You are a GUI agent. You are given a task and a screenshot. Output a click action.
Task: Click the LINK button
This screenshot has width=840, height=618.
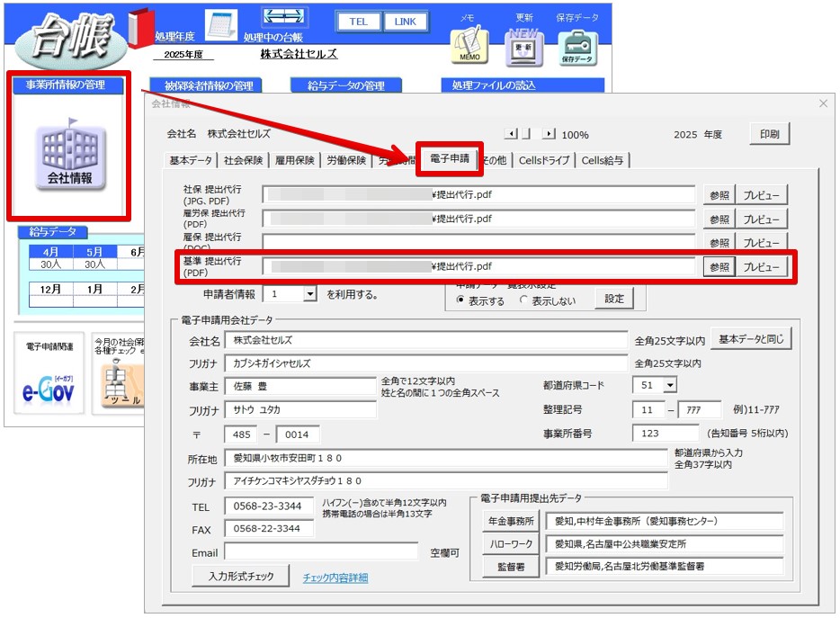[405, 22]
